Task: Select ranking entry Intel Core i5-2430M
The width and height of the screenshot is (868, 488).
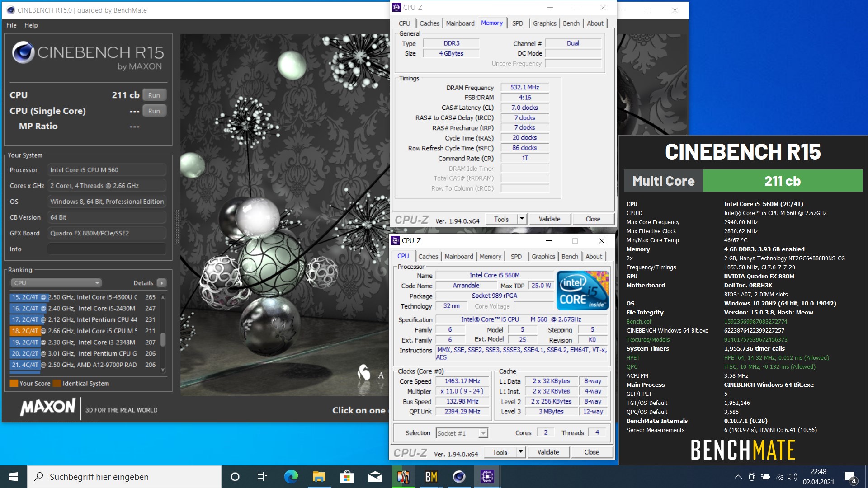Action: (84, 308)
